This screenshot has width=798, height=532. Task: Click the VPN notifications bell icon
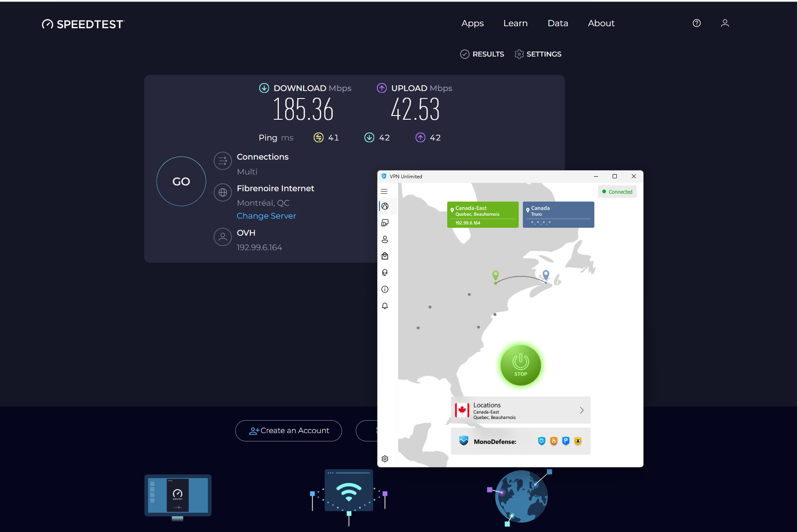coord(385,306)
